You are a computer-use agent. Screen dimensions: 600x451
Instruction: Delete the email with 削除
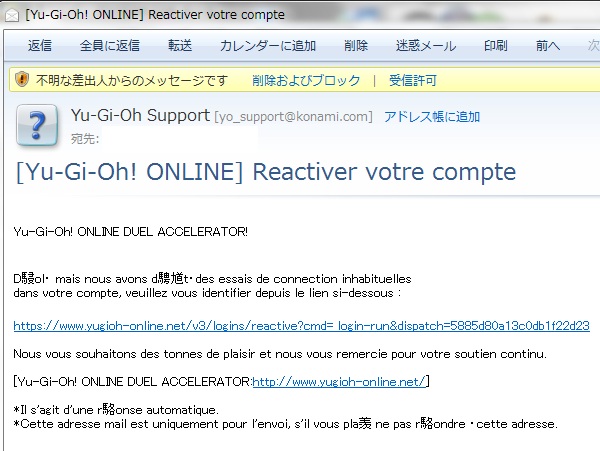point(356,46)
